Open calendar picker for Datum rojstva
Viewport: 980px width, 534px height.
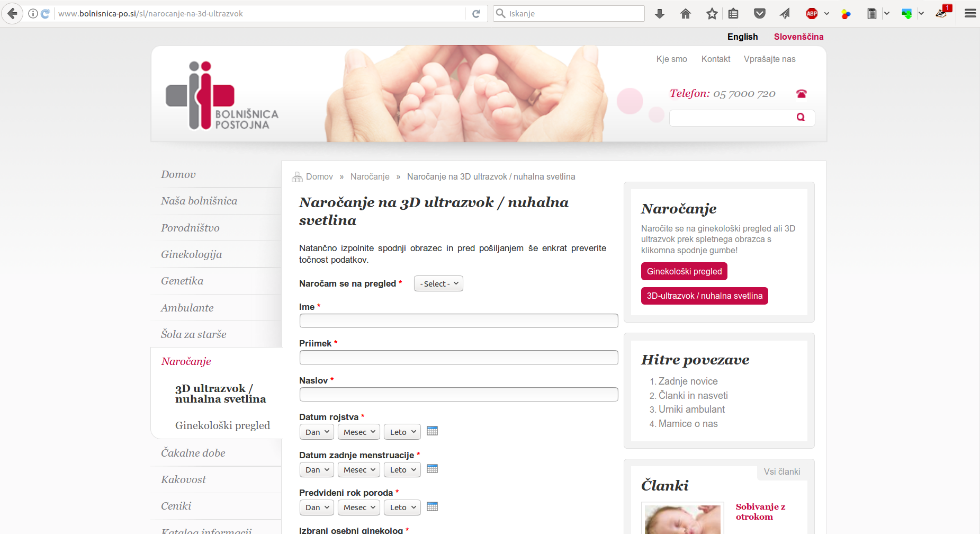point(432,431)
